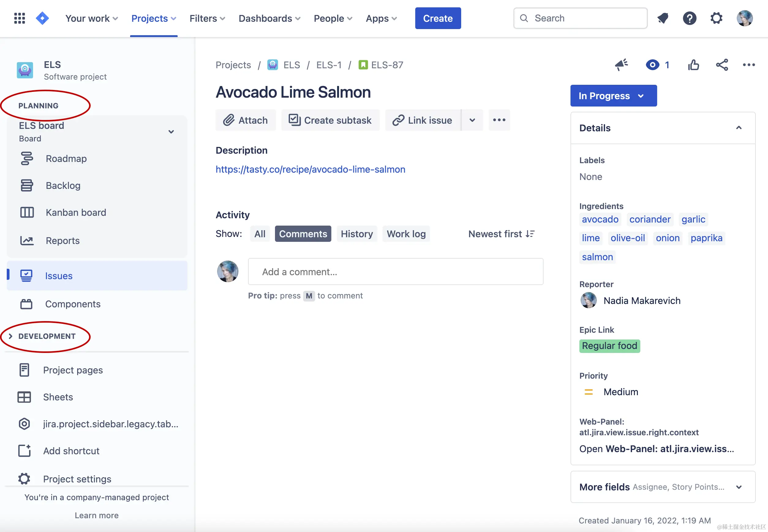
Task: Toggle Newest first sort order
Action: pos(501,234)
